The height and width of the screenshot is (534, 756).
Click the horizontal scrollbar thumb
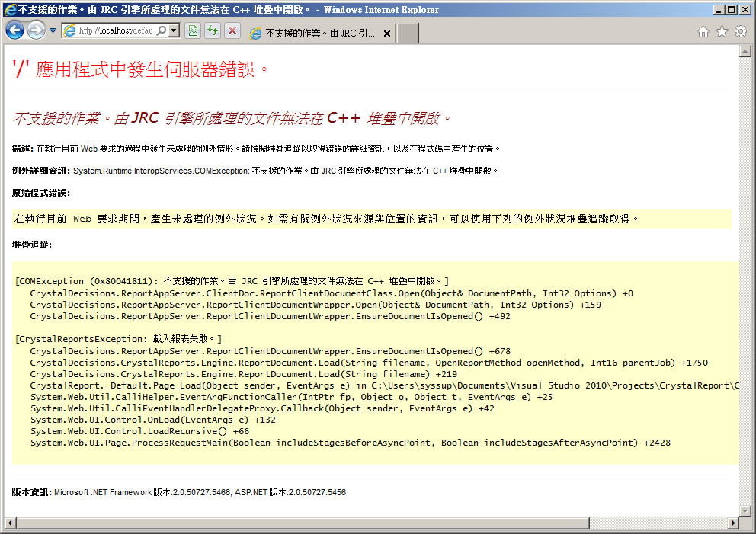click(303, 523)
